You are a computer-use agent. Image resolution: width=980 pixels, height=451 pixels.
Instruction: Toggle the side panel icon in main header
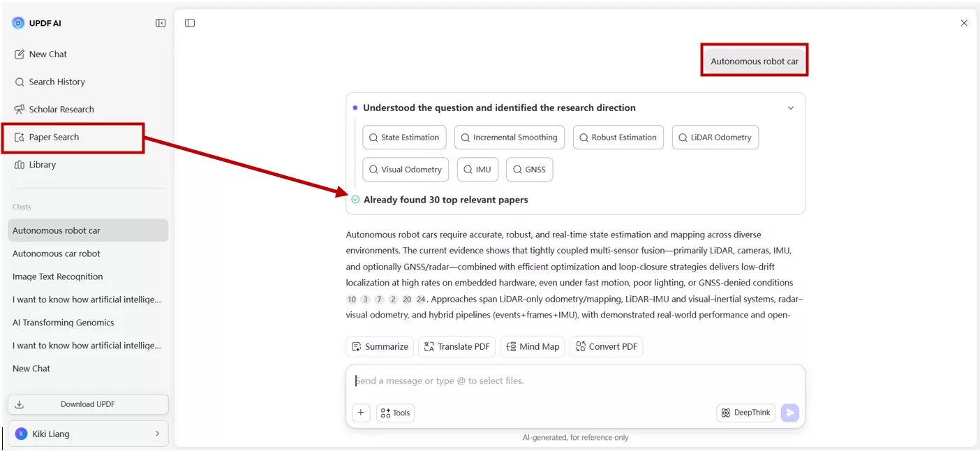(190, 23)
